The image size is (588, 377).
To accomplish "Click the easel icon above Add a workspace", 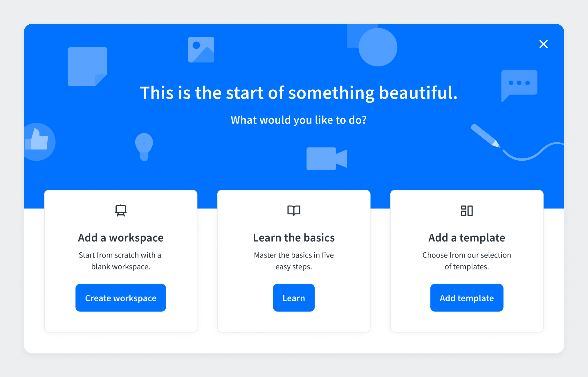I will click(x=121, y=211).
